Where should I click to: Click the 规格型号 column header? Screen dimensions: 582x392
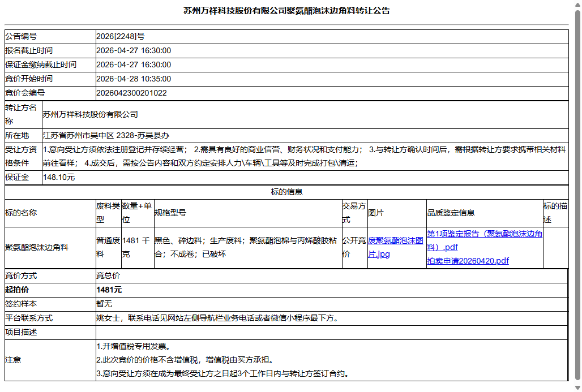tap(248, 213)
